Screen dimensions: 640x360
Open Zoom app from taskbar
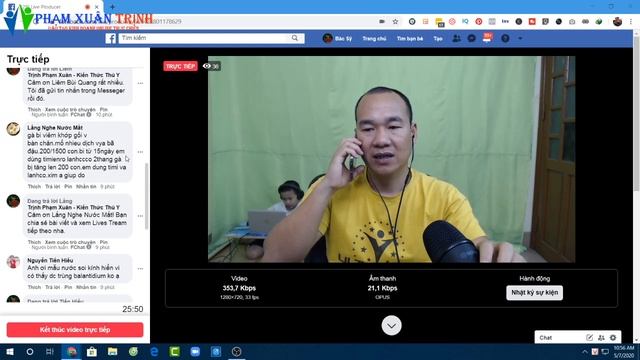(195, 351)
